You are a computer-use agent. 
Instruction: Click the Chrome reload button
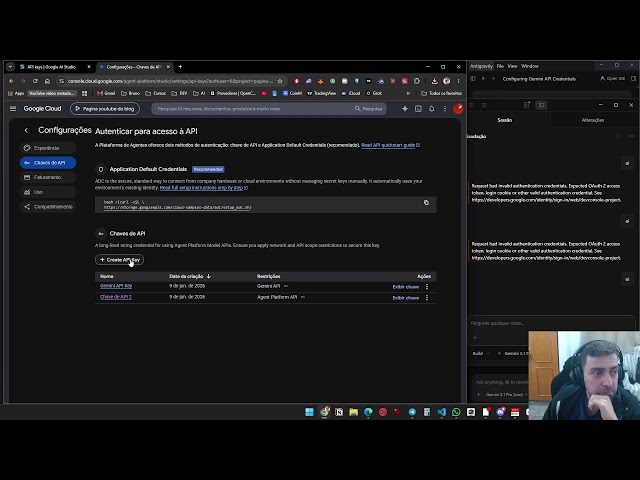[x=35, y=81]
